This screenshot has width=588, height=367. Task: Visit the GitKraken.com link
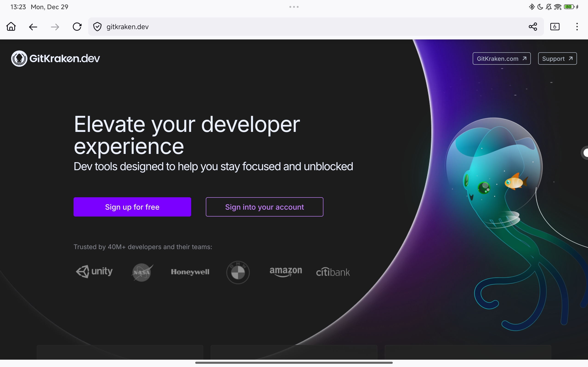(x=501, y=58)
